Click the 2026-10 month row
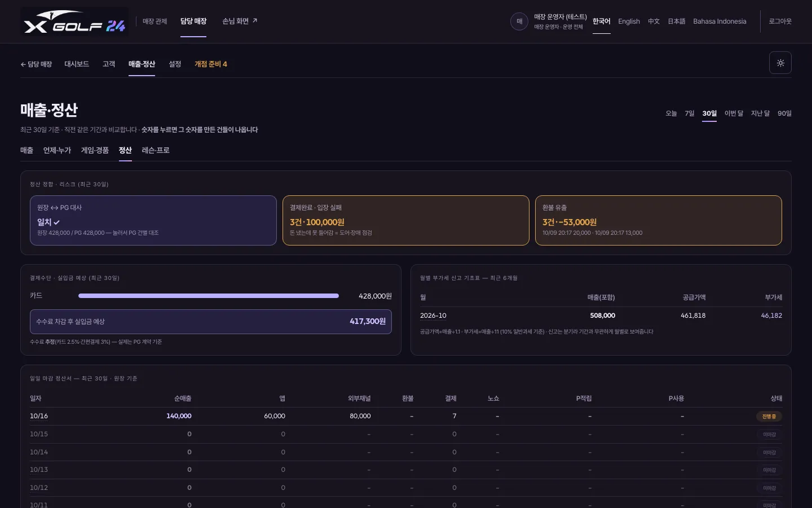Image resolution: width=812 pixels, height=508 pixels. [x=601, y=316]
